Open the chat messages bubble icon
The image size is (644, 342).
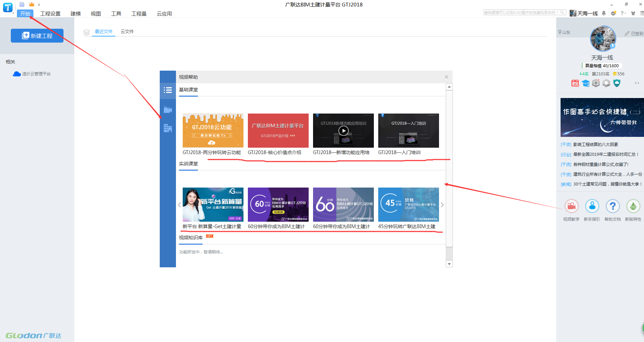click(x=614, y=13)
